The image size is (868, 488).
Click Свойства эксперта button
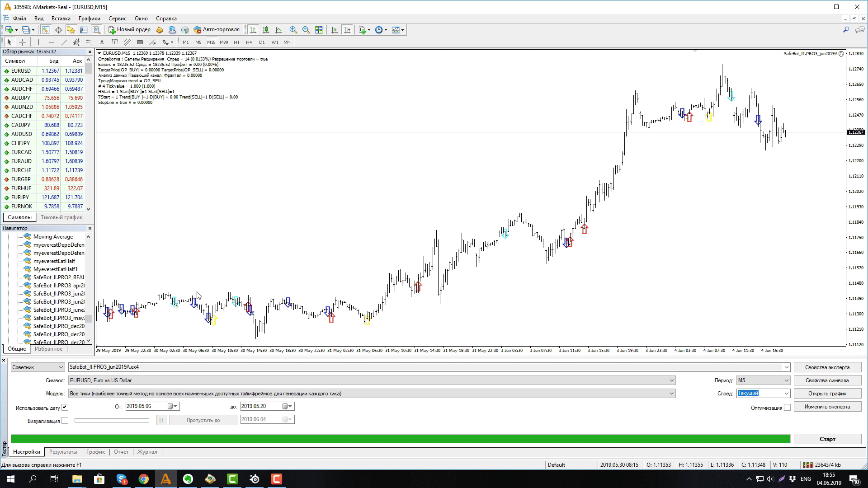click(x=827, y=367)
